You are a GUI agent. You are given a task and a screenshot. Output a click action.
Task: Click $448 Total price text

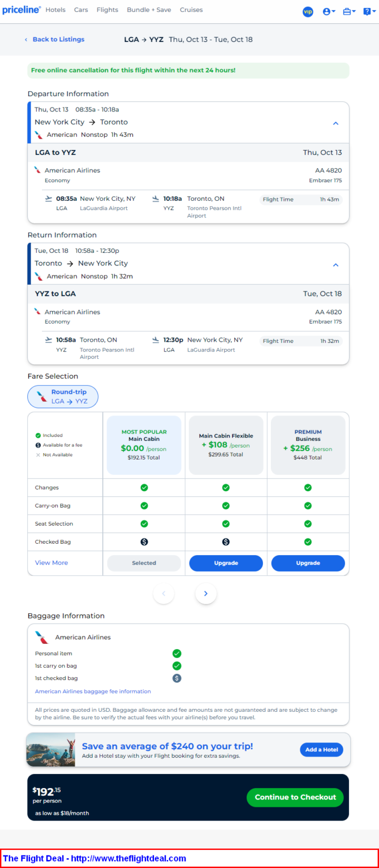(308, 458)
